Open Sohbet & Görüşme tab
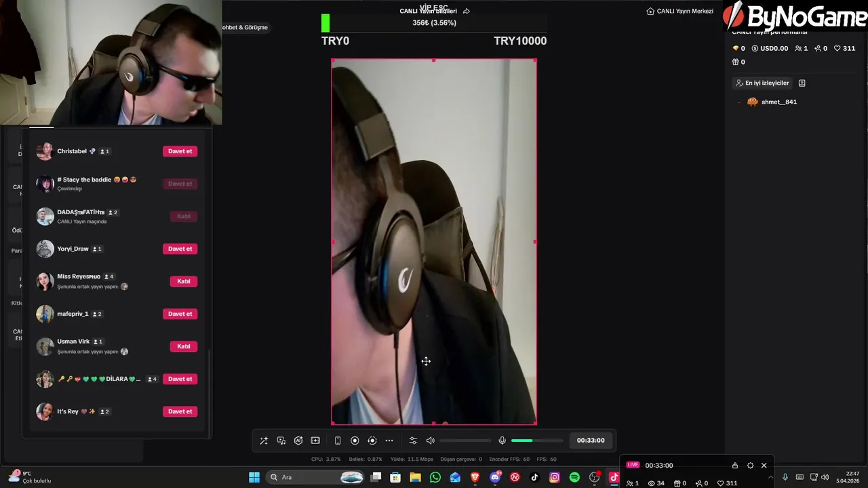The height and width of the screenshot is (488, 868). pos(245,27)
